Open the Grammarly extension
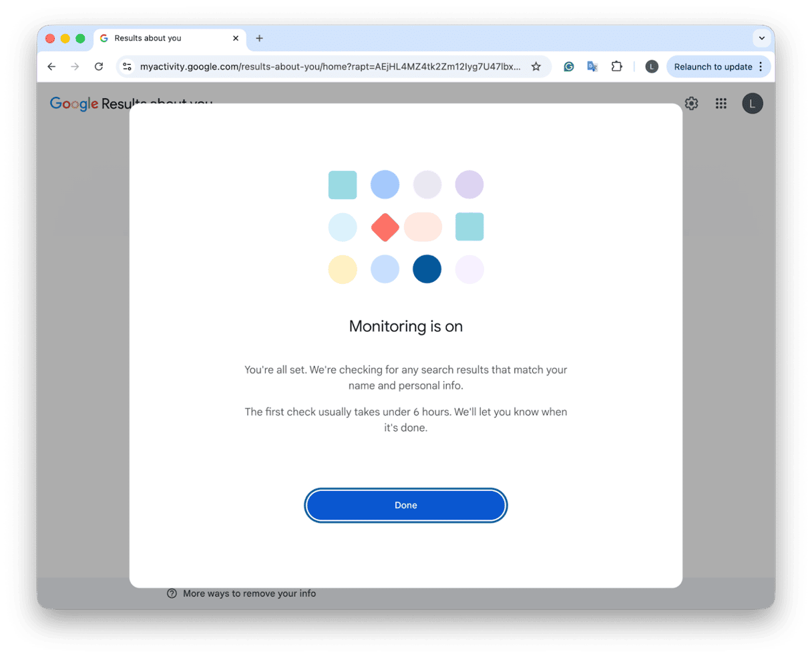This screenshot has width=812, height=658. [x=568, y=66]
